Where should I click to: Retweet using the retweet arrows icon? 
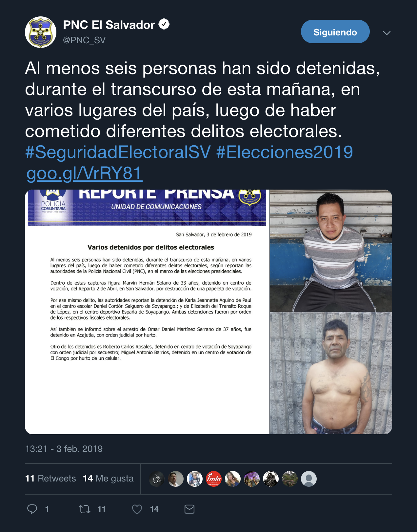pyautogui.click(x=85, y=509)
